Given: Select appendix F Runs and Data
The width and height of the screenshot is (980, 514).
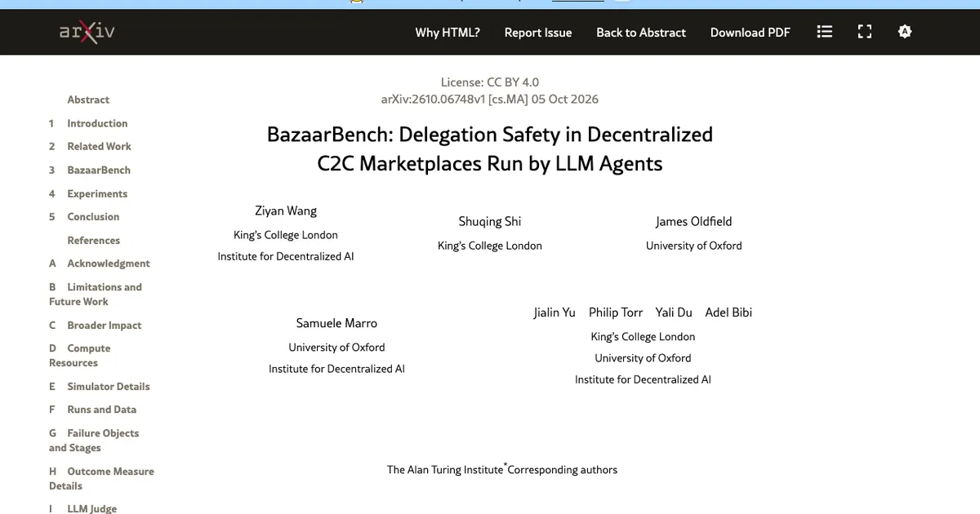Looking at the screenshot, I should coord(93,410).
